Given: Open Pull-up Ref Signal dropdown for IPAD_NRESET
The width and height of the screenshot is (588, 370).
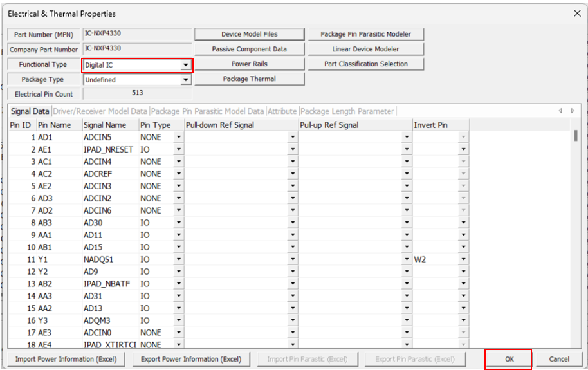Looking at the screenshot, I should point(407,149).
